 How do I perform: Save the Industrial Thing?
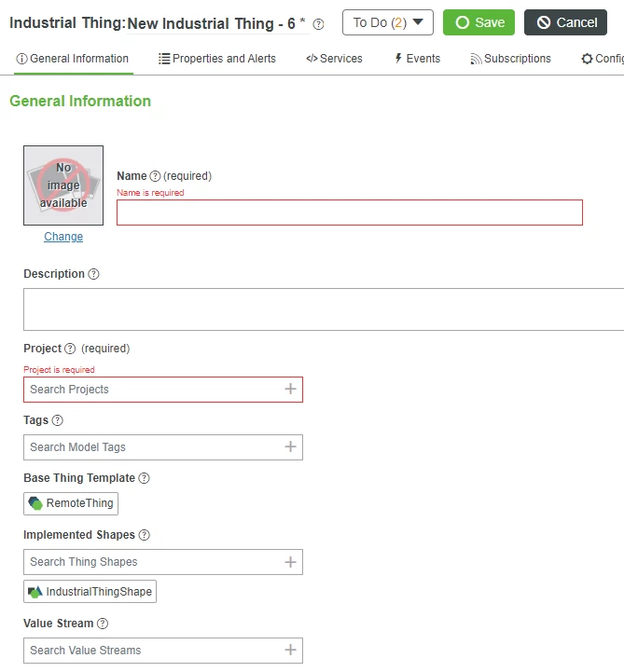(x=478, y=22)
